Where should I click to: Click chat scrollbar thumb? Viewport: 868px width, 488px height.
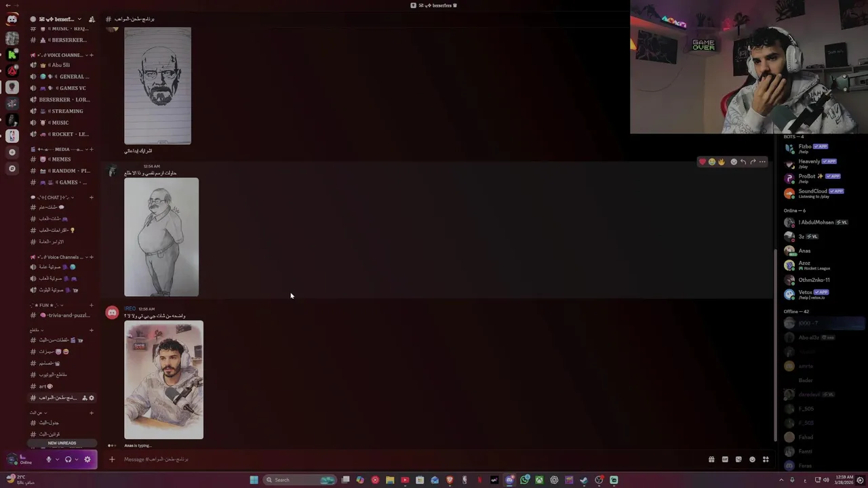[x=776, y=346]
